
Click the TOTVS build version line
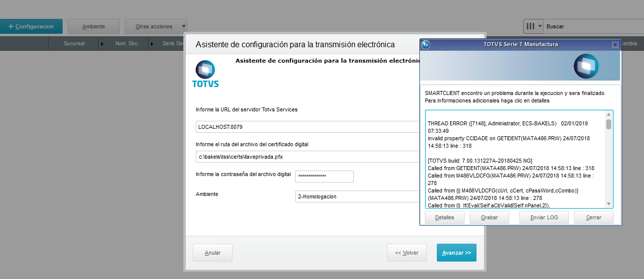tap(480, 161)
